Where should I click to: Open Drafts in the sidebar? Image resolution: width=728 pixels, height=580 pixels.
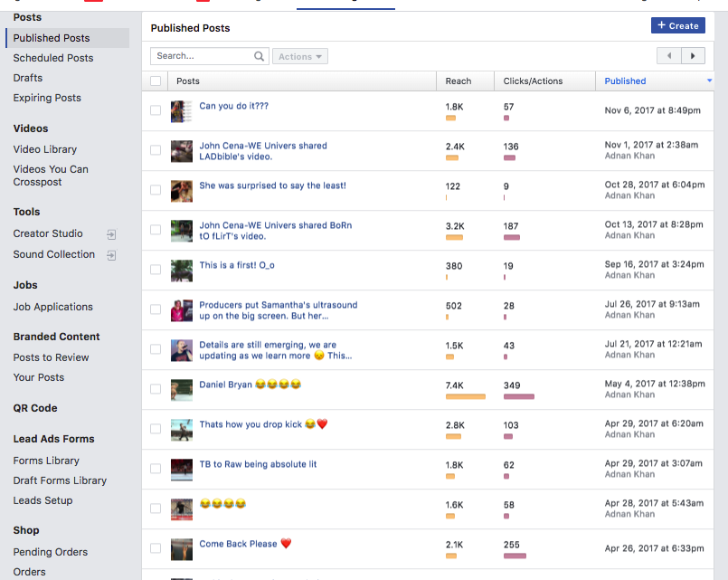coord(28,78)
